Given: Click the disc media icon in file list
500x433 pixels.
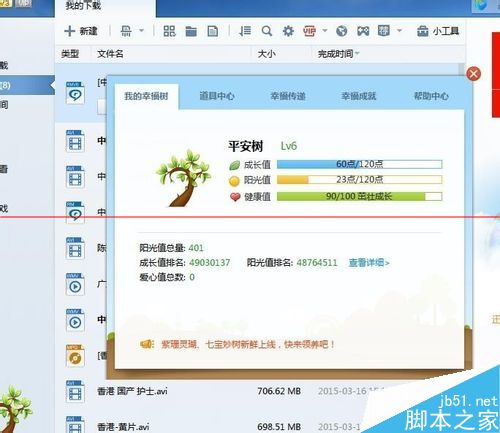Looking at the screenshot, I should coord(75,356).
